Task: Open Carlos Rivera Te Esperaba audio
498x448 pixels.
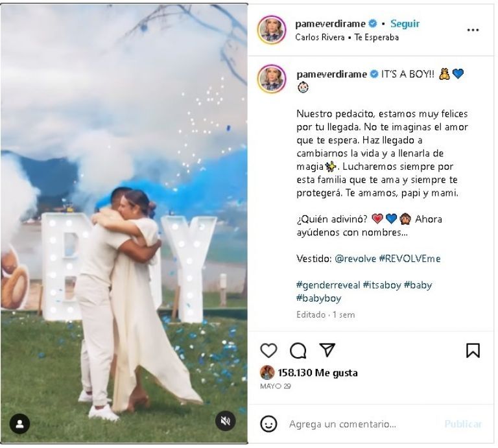Action: pos(347,38)
